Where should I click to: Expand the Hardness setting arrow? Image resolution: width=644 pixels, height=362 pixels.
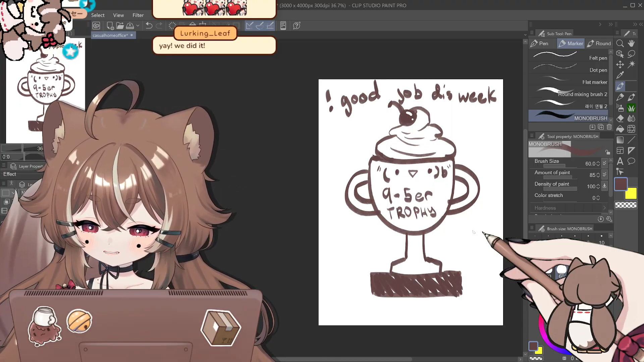point(604,208)
